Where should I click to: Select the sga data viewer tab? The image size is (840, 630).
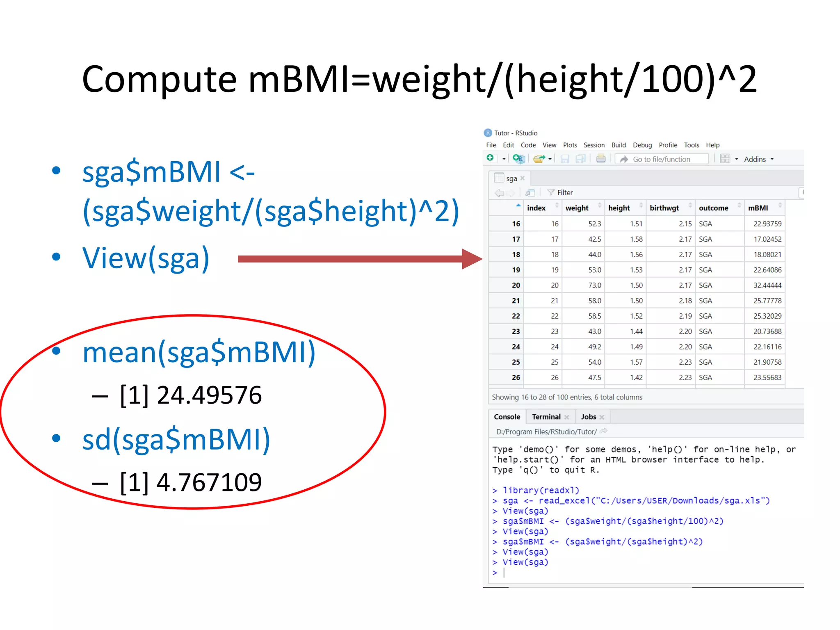[x=509, y=178]
